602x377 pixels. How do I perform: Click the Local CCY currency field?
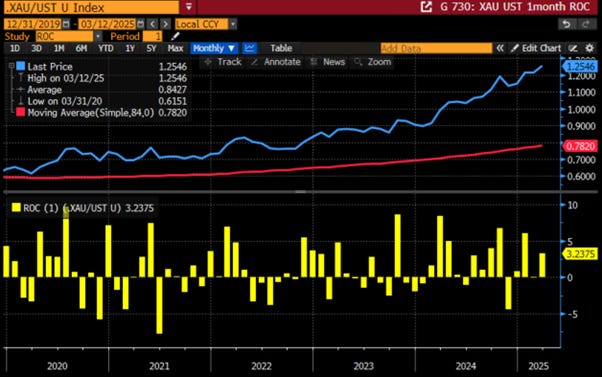(x=202, y=24)
